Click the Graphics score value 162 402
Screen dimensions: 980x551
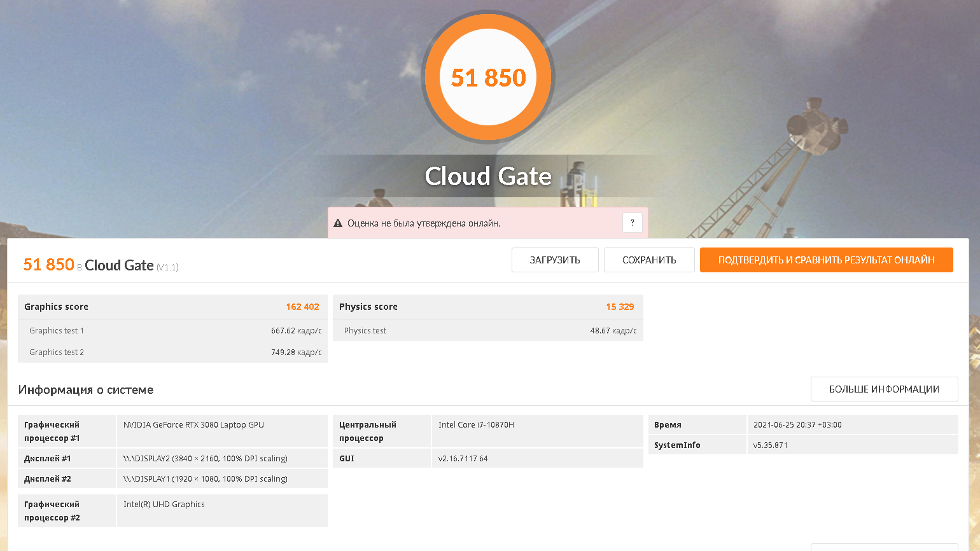pyautogui.click(x=302, y=307)
